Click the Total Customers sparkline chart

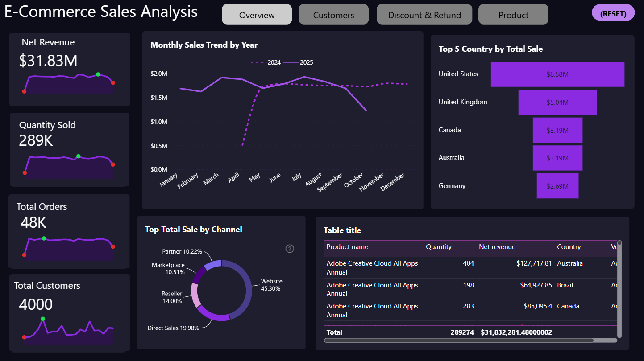coord(69,331)
